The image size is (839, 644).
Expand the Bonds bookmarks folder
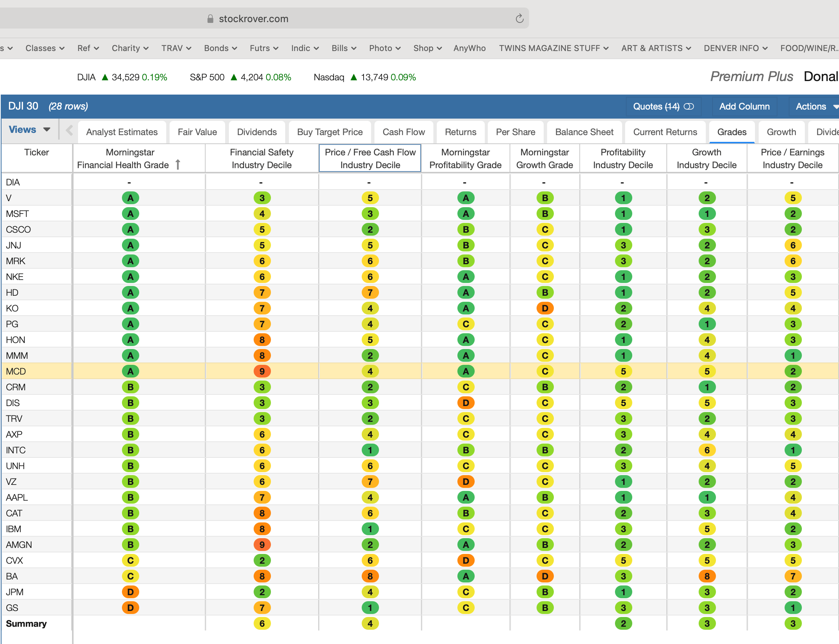[x=220, y=48]
